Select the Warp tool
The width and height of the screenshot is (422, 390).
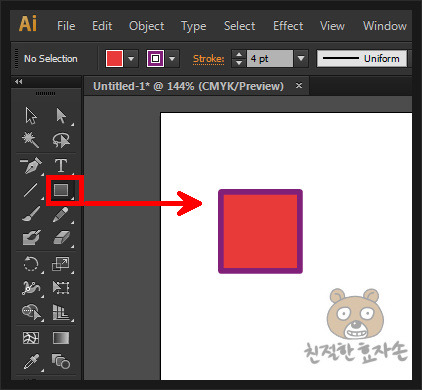point(31,288)
